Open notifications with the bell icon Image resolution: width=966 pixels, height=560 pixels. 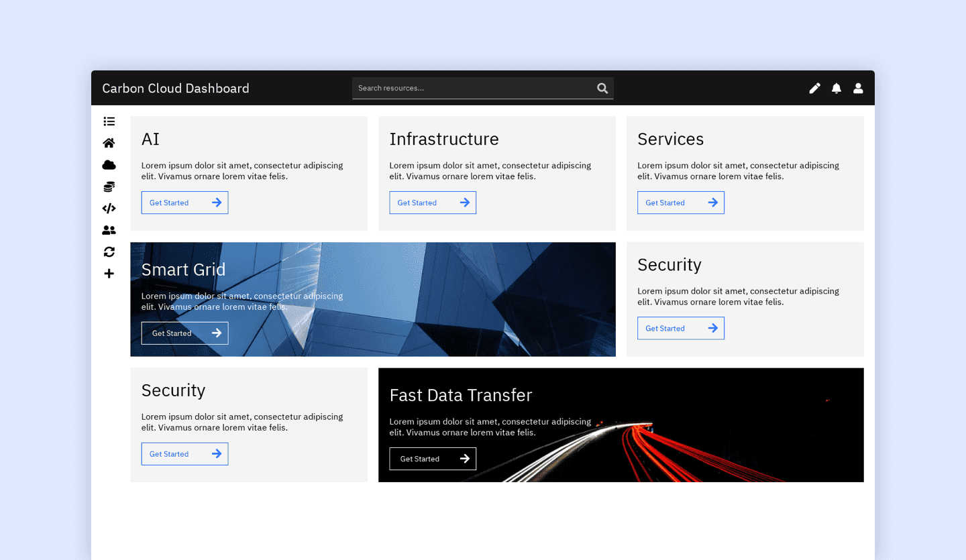(837, 88)
